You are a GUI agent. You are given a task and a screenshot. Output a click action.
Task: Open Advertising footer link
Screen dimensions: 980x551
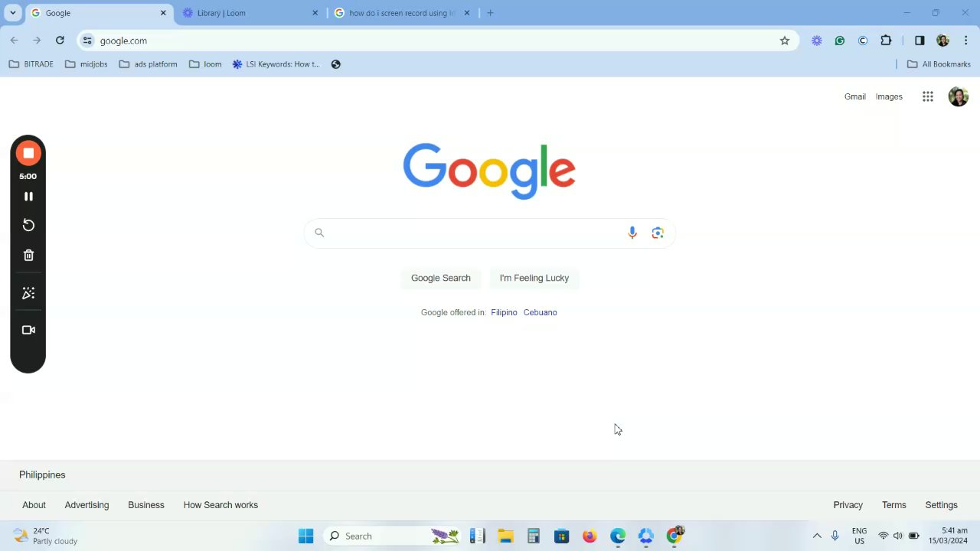point(87,505)
